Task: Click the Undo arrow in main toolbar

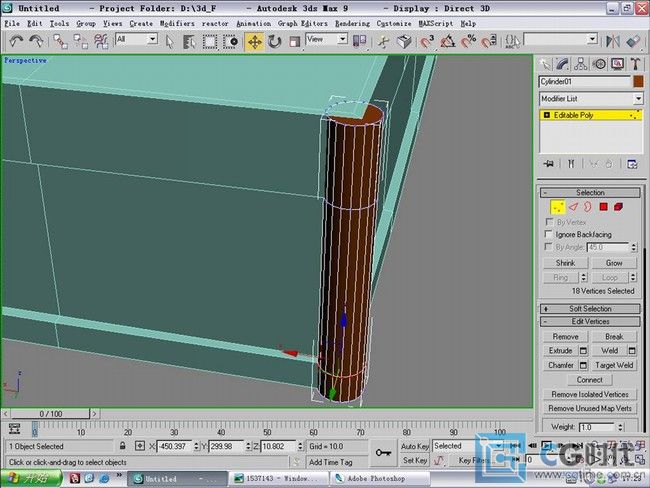Action: (x=16, y=41)
